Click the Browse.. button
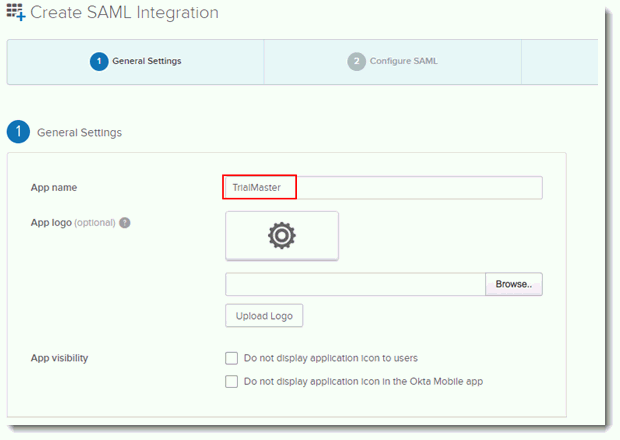 tap(514, 284)
